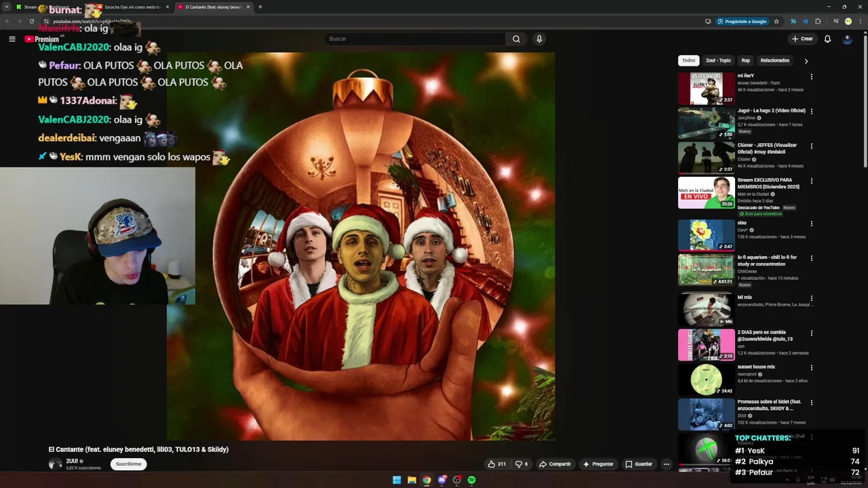
Task: Open the Windows Start menu
Action: tap(397, 480)
